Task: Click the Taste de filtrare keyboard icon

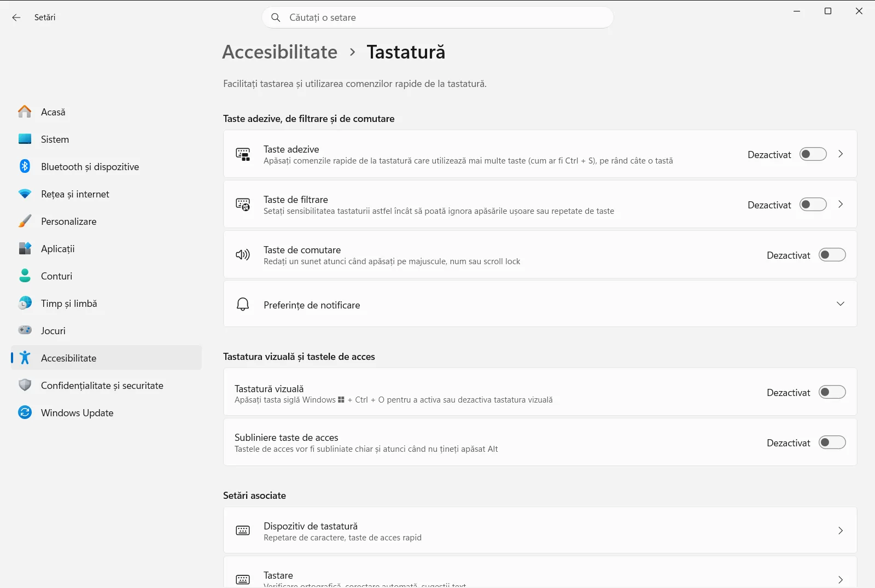Action: coord(243,205)
